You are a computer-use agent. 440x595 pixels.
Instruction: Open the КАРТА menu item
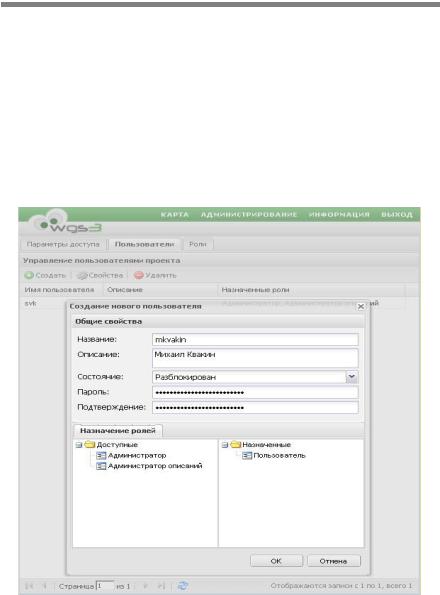[174, 215]
